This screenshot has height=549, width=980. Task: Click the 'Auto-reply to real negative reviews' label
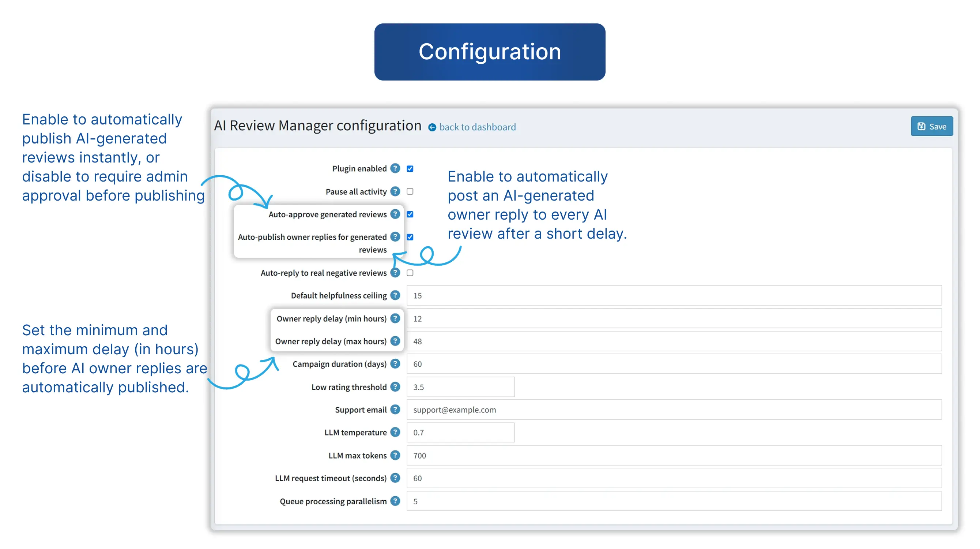click(323, 273)
